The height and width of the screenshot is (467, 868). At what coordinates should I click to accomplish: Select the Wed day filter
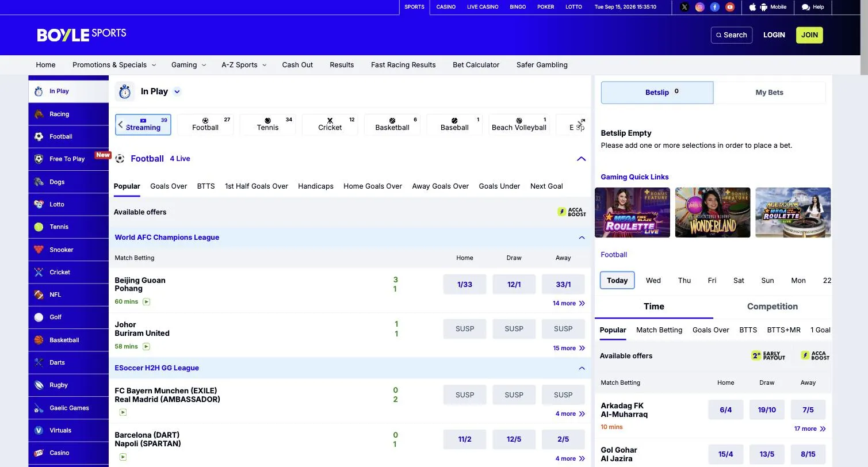coord(653,280)
